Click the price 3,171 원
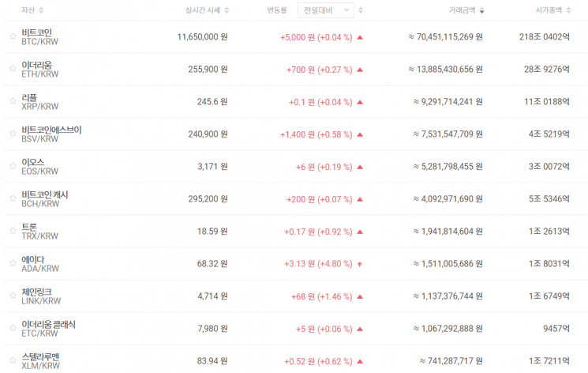The height and width of the screenshot is (373, 588). point(212,167)
